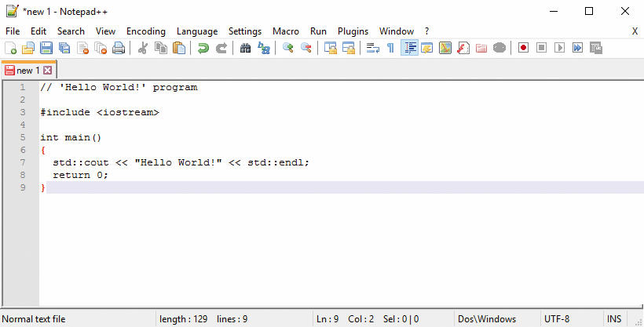Start macro recording with the red dot
This screenshot has height=327, width=644.
point(523,48)
